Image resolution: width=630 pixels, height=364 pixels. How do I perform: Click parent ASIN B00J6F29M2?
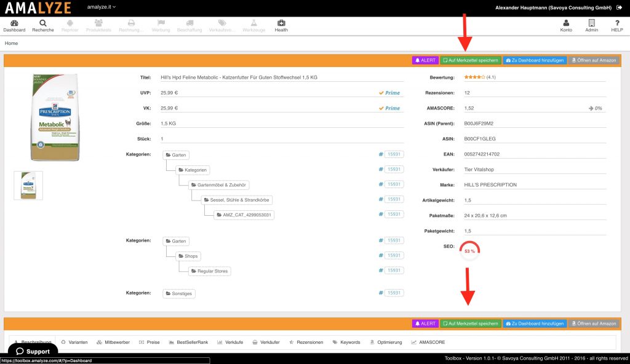tap(479, 124)
